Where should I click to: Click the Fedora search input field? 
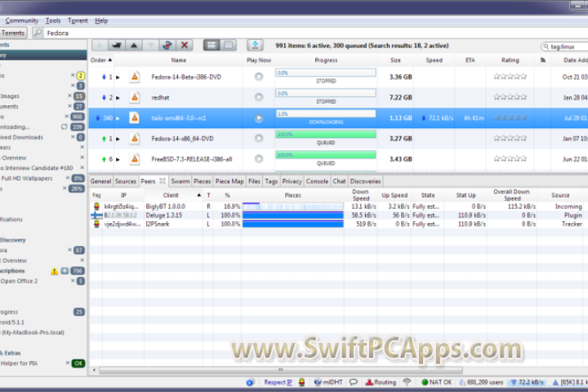point(315,33)
